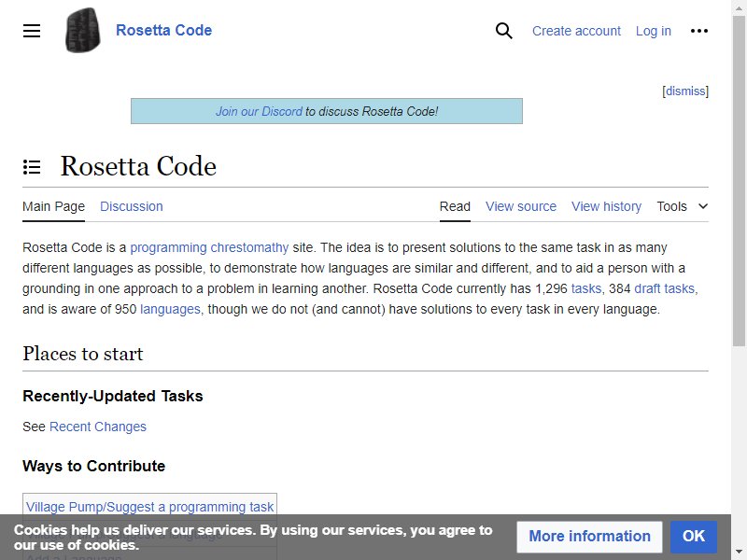Toggle the table of contents icon
Screen dimensions: 747x560
pos(32,167)
